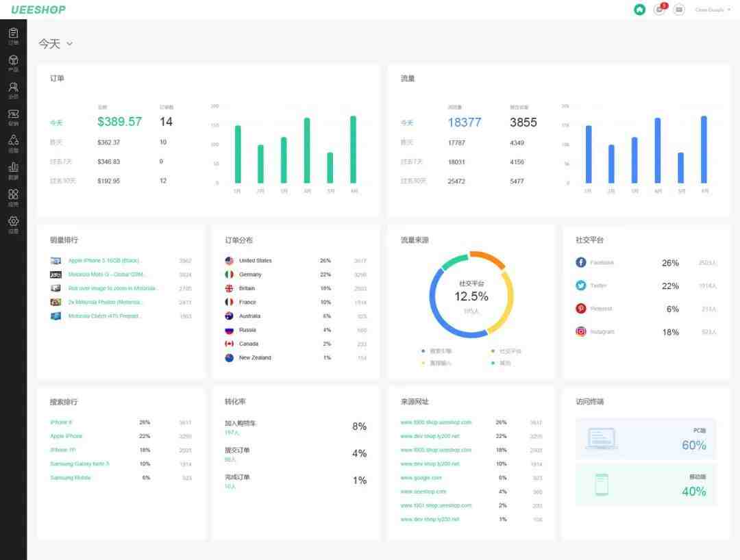Viewport: 740px width, 560px height.
Task: Click the 产品 products cube icon
Action: coord(13,62)
